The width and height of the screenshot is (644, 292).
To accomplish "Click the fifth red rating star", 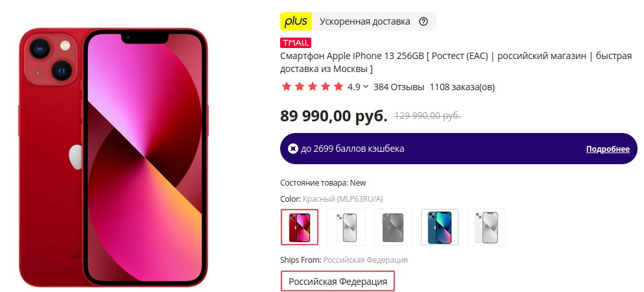I will tap(339, 87).
